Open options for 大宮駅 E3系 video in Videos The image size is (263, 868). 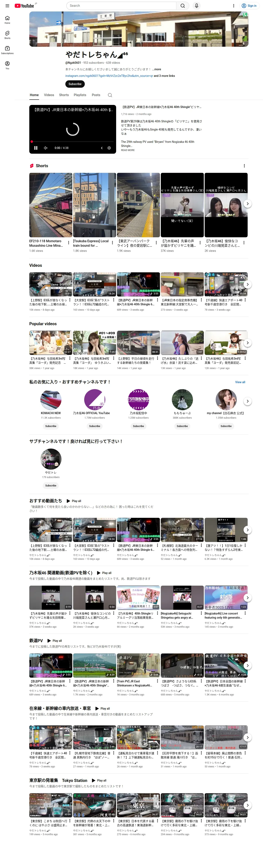(x=113, y=300)
